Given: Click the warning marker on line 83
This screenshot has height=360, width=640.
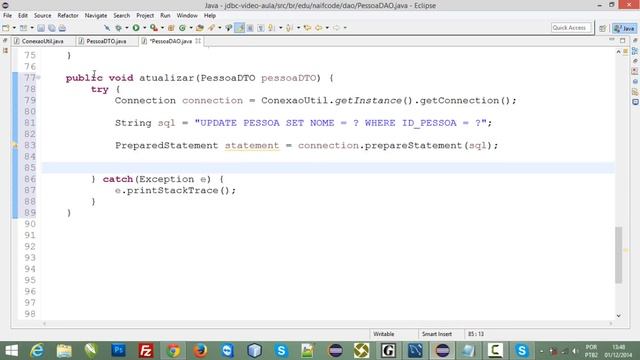Looking at the screenshot, I should 15,145.
